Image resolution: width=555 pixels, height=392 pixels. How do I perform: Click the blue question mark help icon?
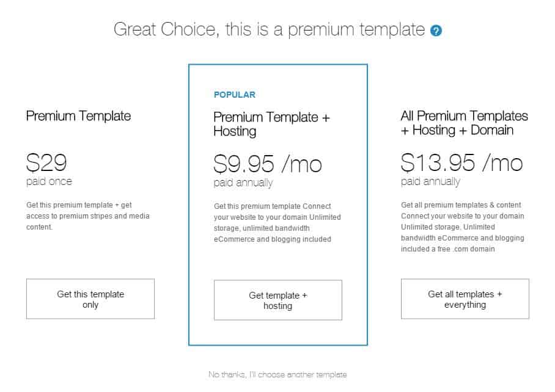[x=436, y=31]
